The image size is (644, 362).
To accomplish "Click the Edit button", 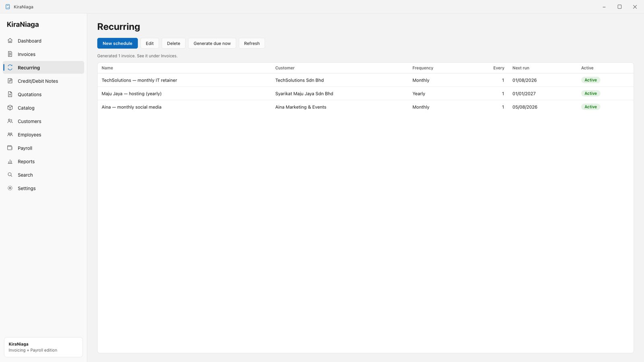I will (x=150, y=43).
